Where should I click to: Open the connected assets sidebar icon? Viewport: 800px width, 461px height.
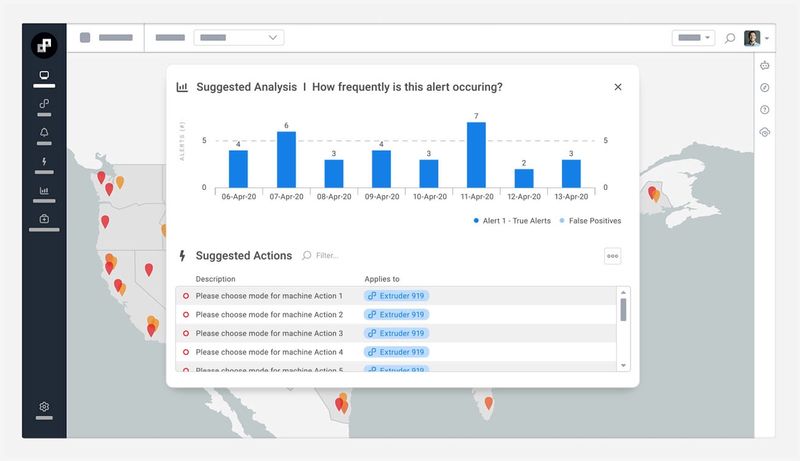pyautogui.click(x=44, y=104)
